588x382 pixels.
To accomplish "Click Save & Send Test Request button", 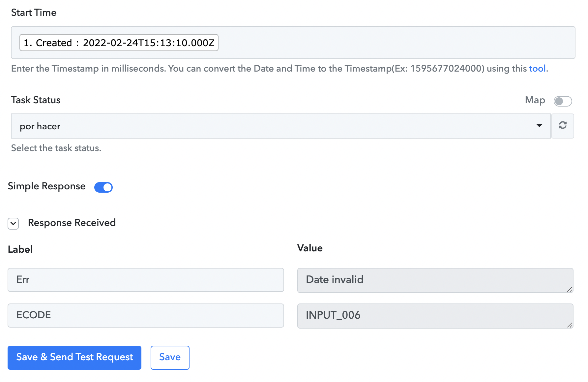I will (x=74, y=358).
